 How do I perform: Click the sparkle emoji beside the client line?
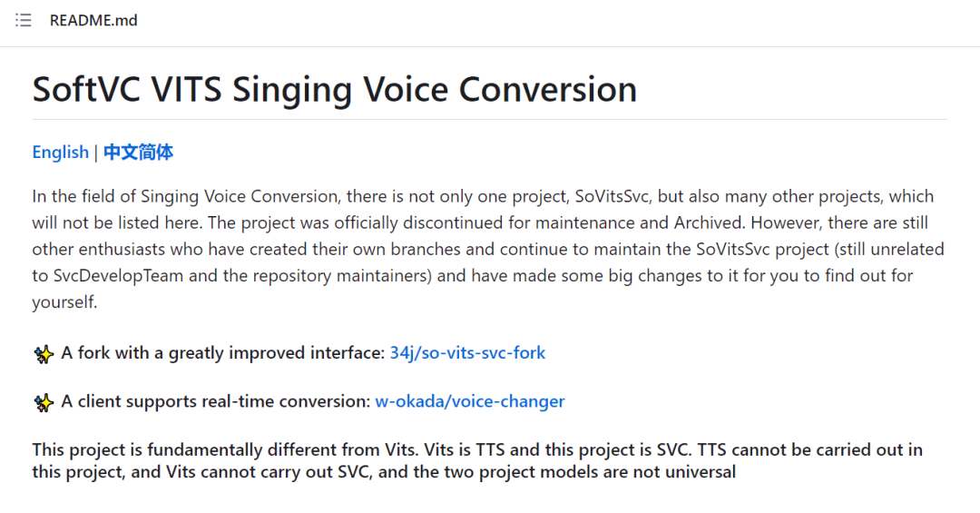43,402
